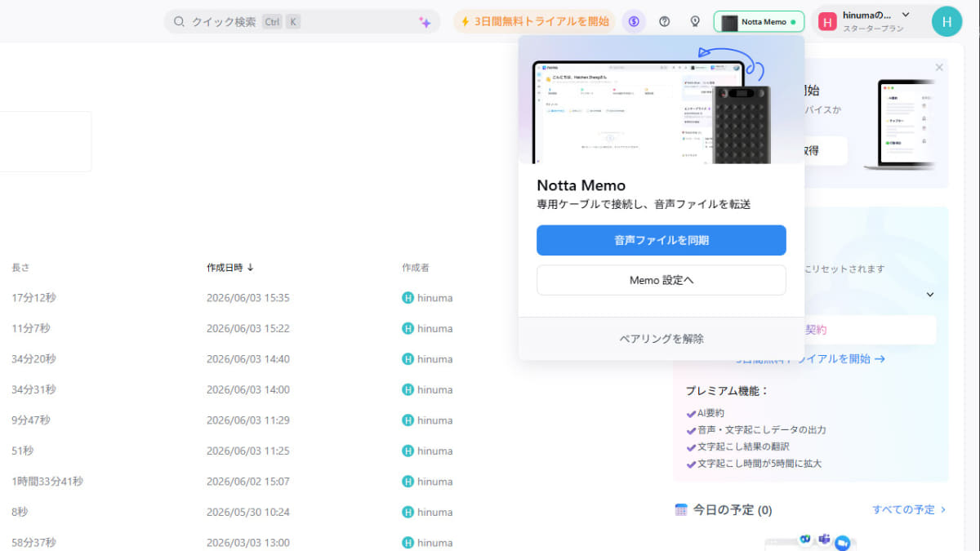This screenshot has width=980, height=551.
Task: Open the green H profile avatar
Action: pyautogui.click(x=947, y=21)
